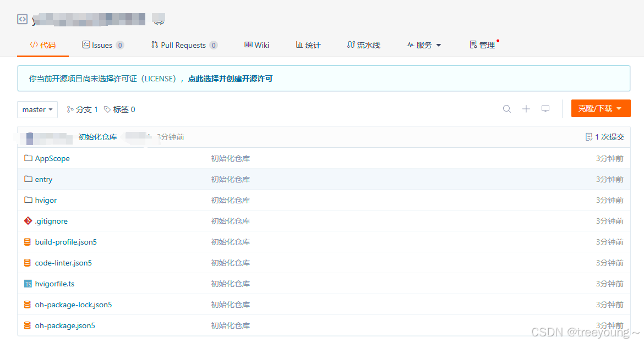Click 初始化仓库 message in hvigorfile.ts row
The height and width of the screenshot is (343, 644).
231,284
